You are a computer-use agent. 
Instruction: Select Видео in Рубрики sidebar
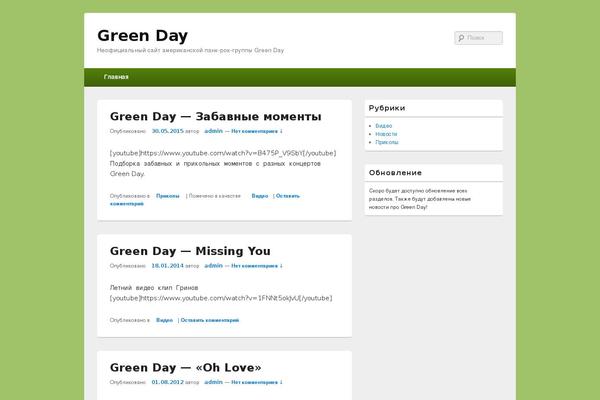pyautogui.click(x=383, y=126)
